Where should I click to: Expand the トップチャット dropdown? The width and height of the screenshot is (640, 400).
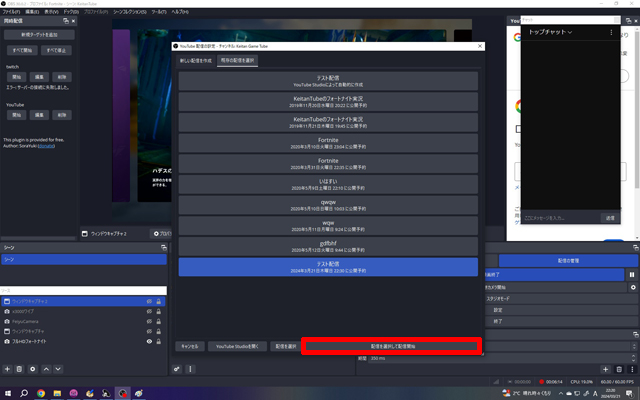tap(550, 32)
